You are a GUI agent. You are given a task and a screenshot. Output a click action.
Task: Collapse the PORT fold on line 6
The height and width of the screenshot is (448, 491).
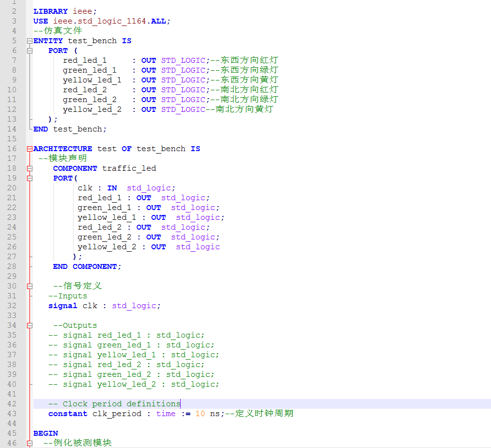click(x=29, y=51)
